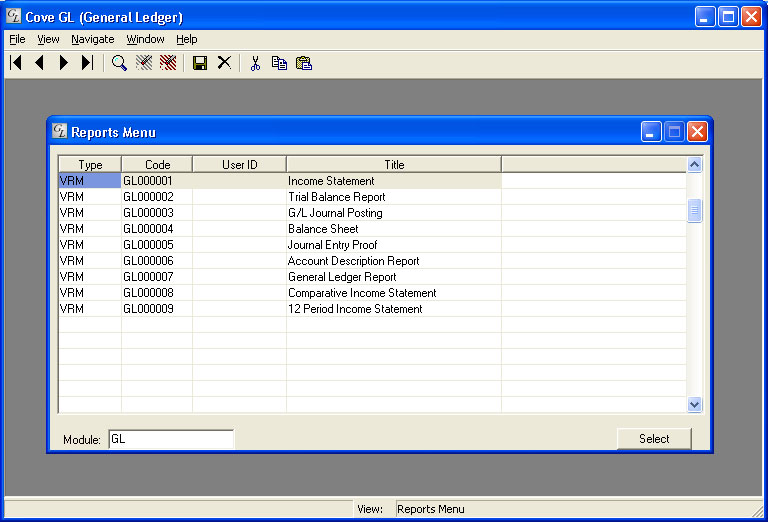Go to next record arrow icon
This screenshot has height=522, width=768.
click(64, 63)
